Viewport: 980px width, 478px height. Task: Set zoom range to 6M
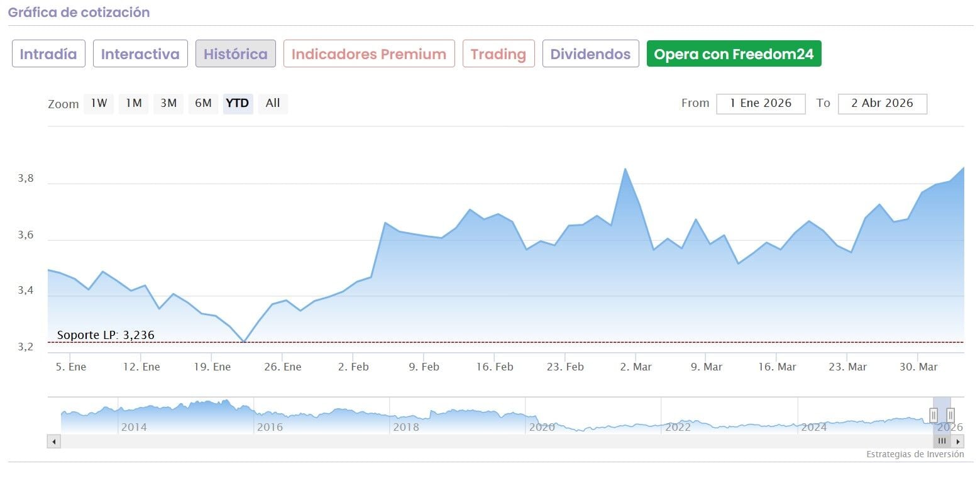click(202, 103)
